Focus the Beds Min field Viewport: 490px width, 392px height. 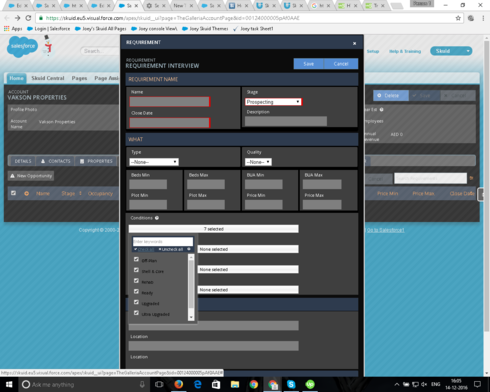click(148, 184)
